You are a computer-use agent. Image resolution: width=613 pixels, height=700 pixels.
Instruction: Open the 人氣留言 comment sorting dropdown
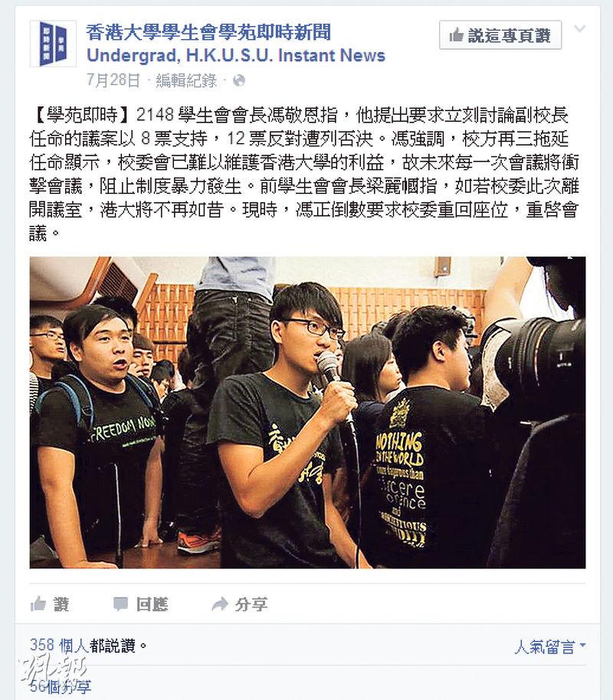point(550,646)
